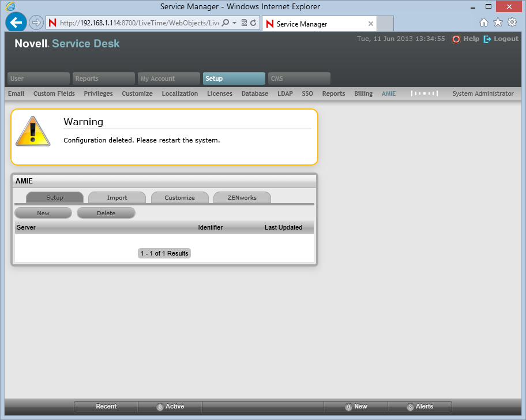Click the New count badge
The width and height of the screenshot is (526, 420).
348,407
